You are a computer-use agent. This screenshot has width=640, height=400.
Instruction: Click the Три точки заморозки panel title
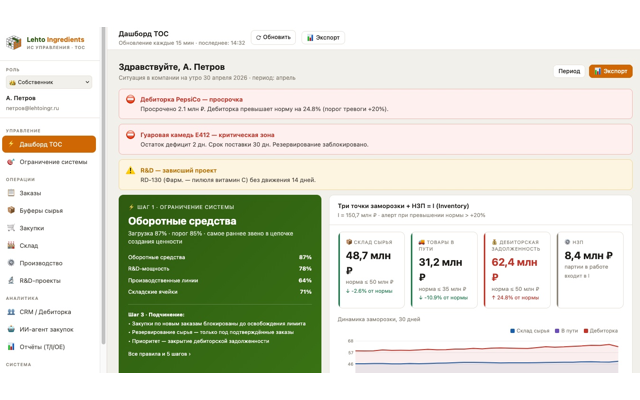[403, 206]
